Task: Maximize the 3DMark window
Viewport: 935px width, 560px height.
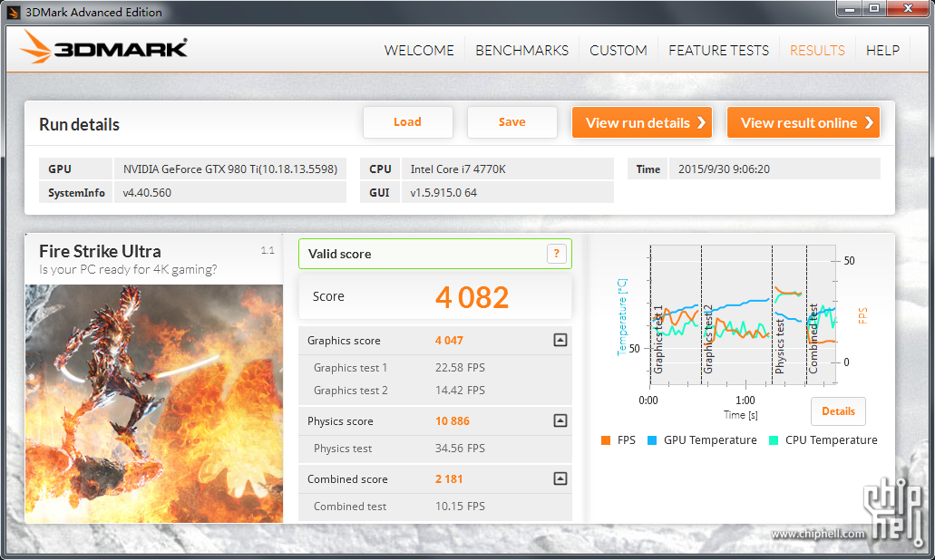Action: tap(874, 8)
